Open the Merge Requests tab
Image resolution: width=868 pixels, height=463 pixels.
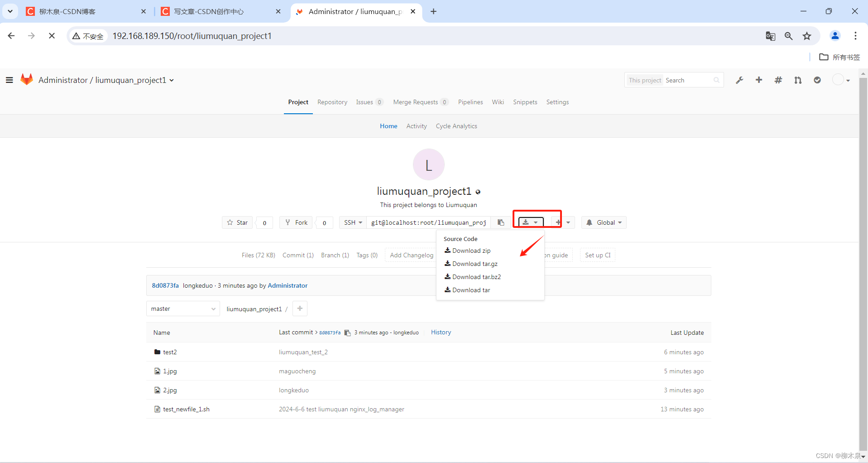pyautogui.click(x=421, y=102)
